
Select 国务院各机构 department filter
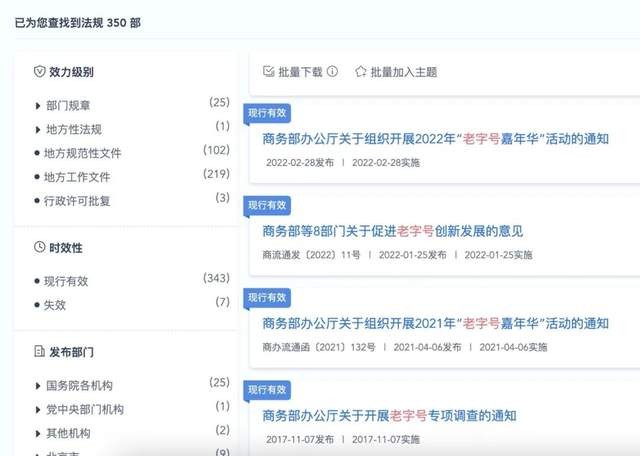pos(79,385)
